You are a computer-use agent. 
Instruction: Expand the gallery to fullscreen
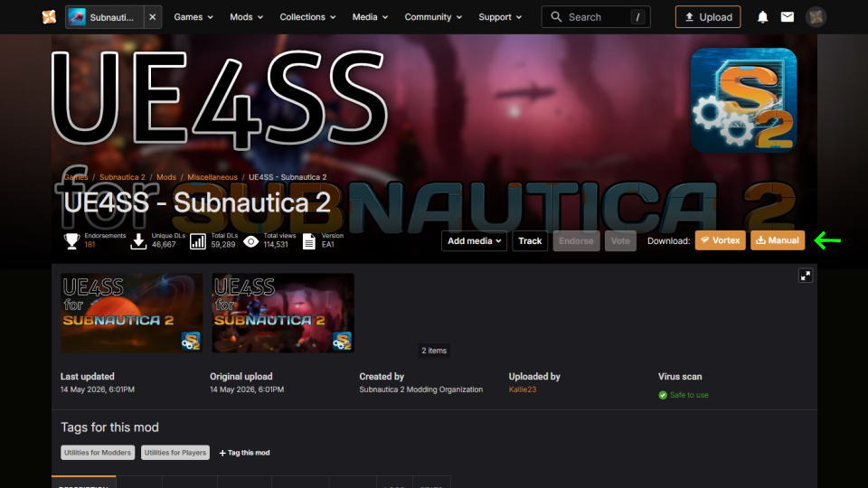(806, 276)
